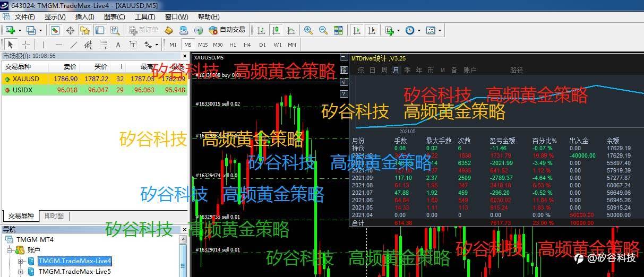Switch to the 即时图 tab

click(x=54, y=216)
